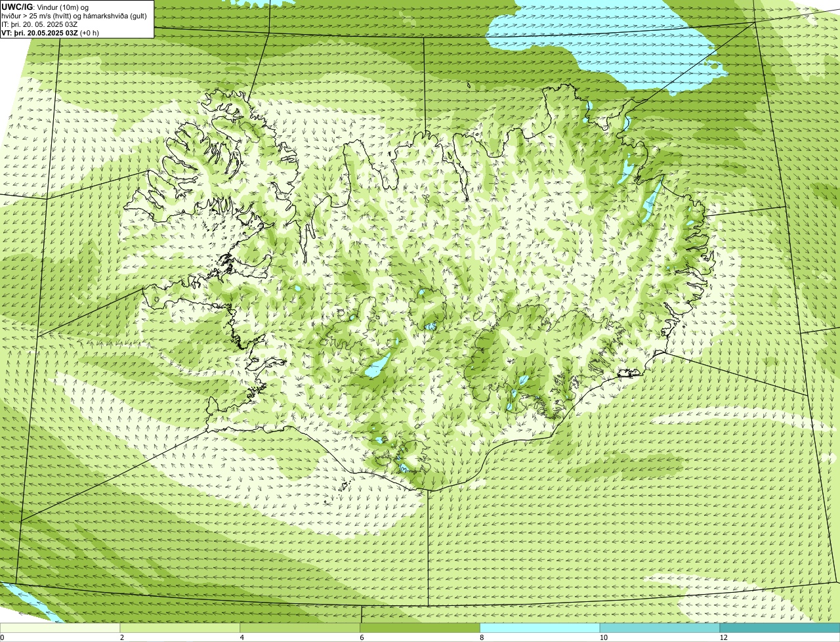Click the legend value "6"
The height and width of the screenshot is (642, 840).
(362, 637)
